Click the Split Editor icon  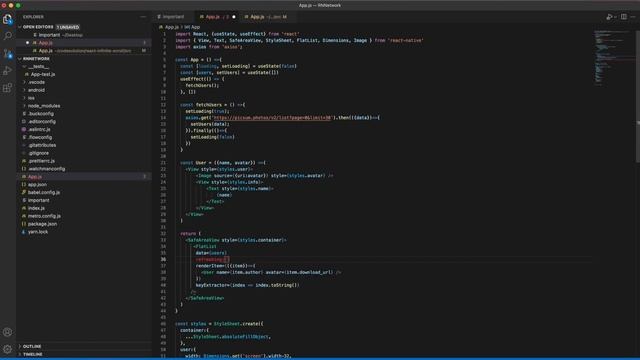(x=624, y=17)
